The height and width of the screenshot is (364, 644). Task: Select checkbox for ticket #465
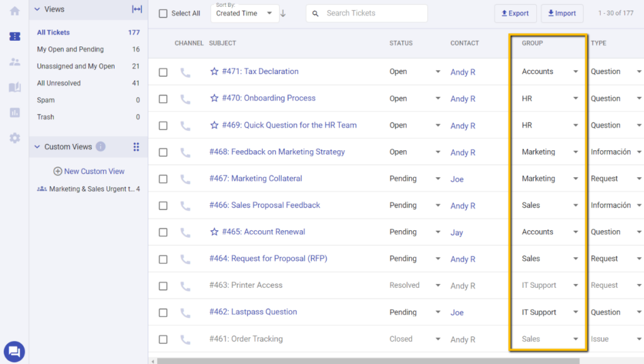(x=163, y=232)
